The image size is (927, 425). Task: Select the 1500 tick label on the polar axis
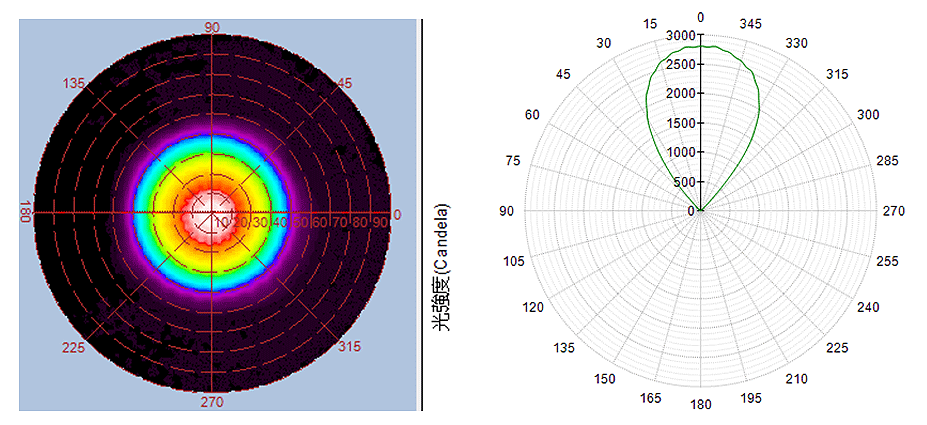click(680, 123)
